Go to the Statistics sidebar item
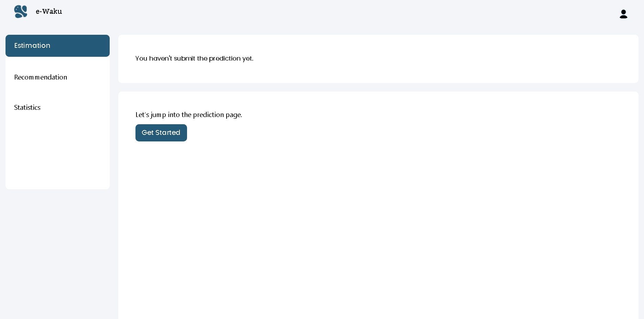Image resolution: width=644 pixels, height=319 pixels. pos(27,108)
